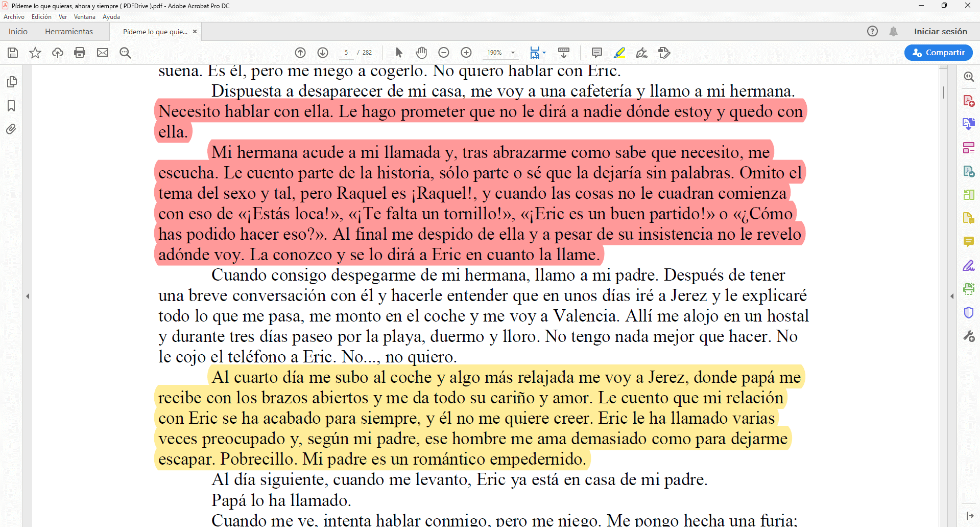Zoom out with minus icon
Image resolution: width=980 pixels, height=527 pixels.
(444, 53)
